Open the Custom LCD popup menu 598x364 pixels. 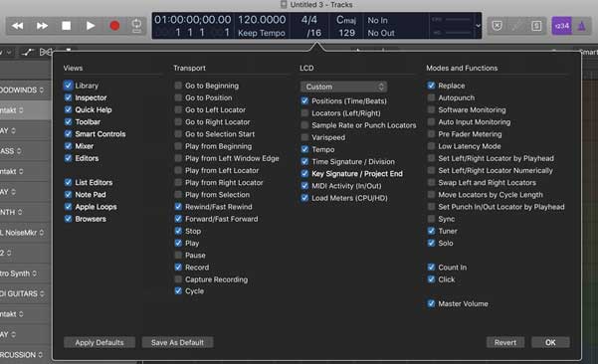pos(343,87)
